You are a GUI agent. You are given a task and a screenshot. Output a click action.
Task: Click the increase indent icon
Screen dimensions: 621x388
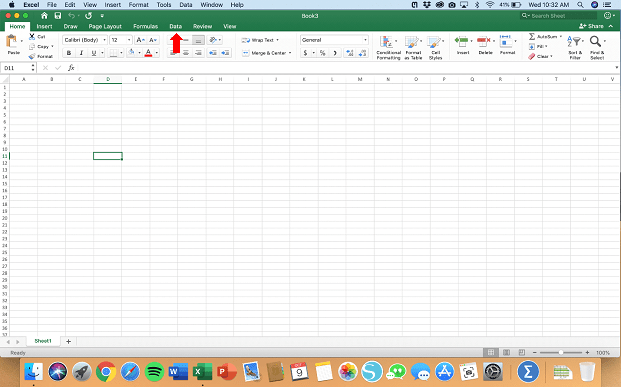225,53
